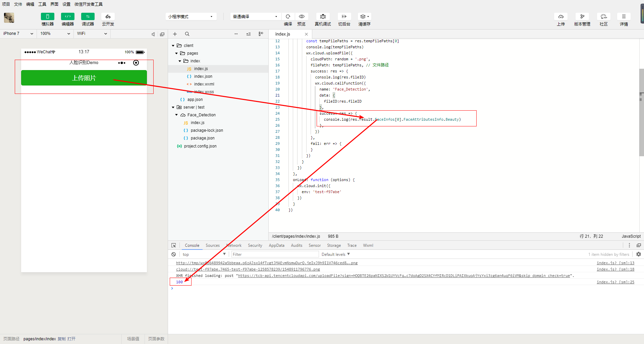The image size is (644, 344).
Task: Click the editor vertical scrollbar thumb
Action: pos(641,112)
